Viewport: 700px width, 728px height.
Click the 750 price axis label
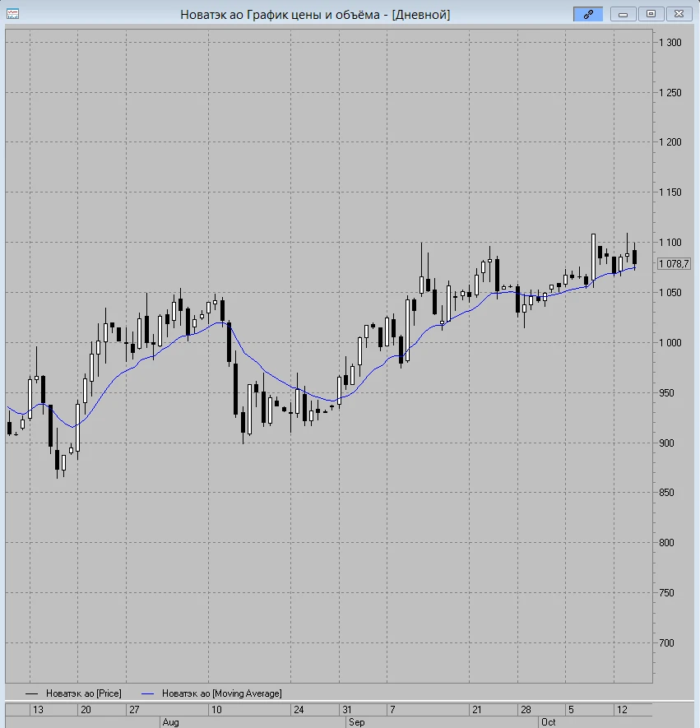tap(666, 593)
